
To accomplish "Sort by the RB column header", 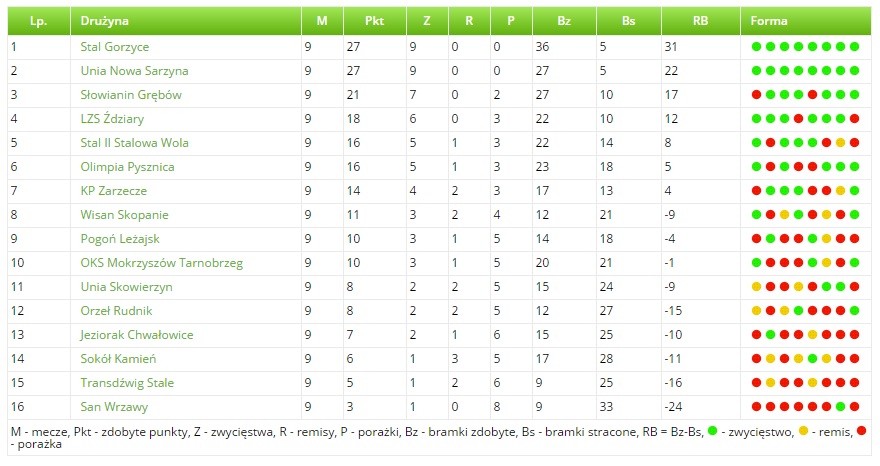I will coord(699,20).
